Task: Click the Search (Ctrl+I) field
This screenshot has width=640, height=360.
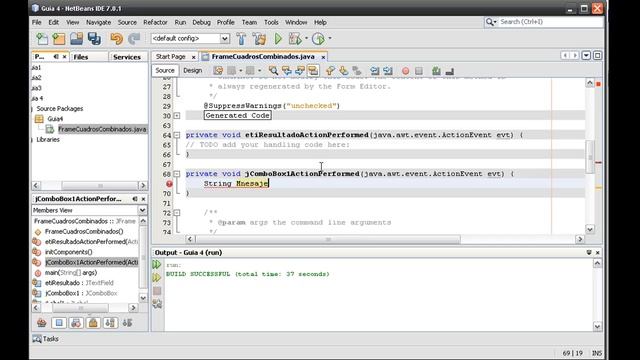Action: coord(550,22)
